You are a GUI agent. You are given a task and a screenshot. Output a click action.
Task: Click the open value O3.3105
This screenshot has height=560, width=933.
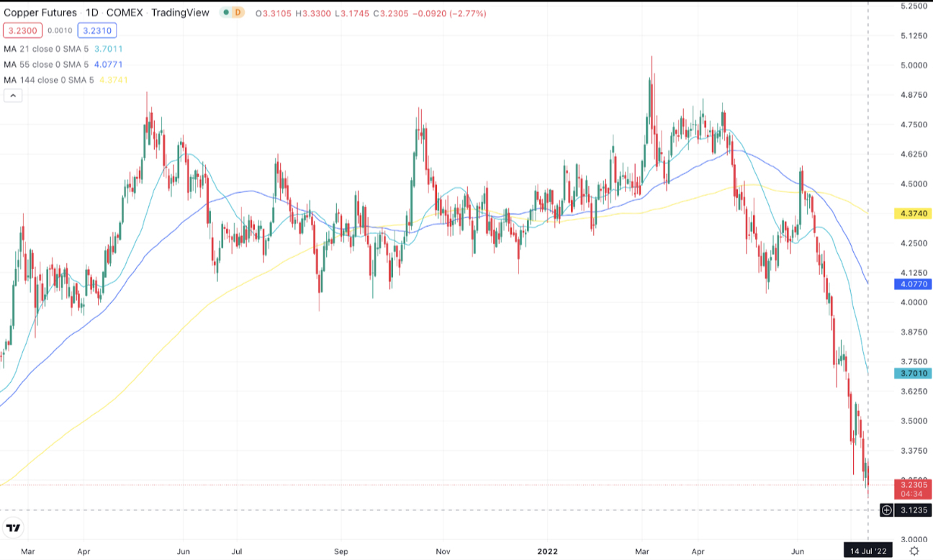coord(274,13)
